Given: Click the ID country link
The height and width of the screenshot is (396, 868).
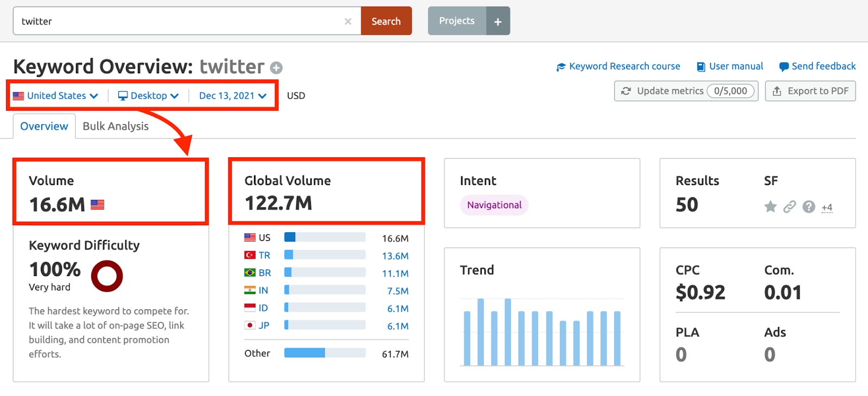Looking at the screenshot, I should (263, 308).
